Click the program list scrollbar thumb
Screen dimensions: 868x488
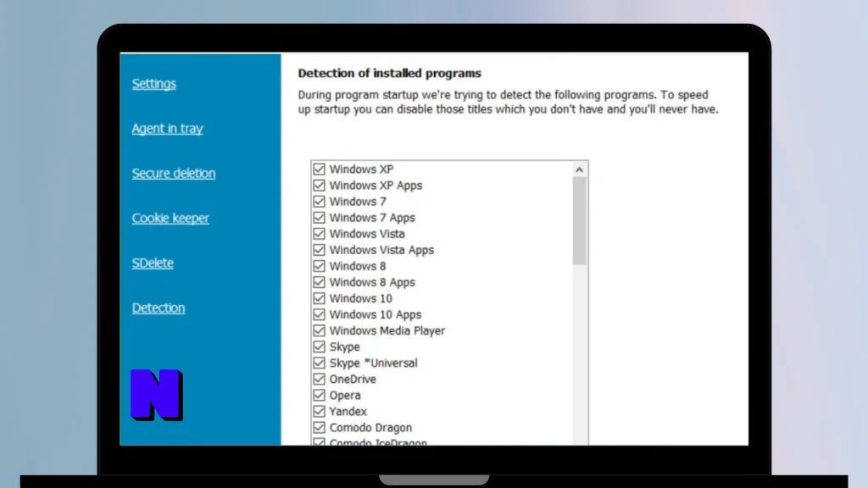[x=579, y=221]
